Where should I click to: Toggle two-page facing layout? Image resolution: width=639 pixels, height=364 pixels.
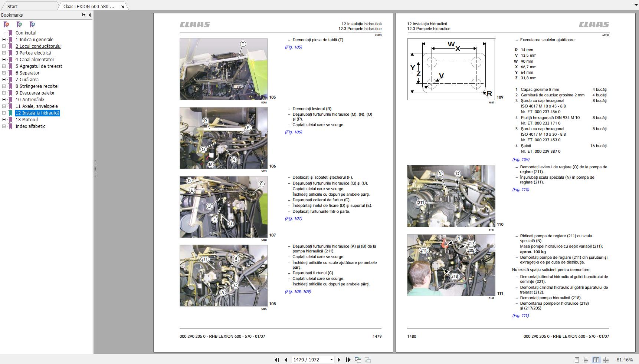pyautogui.click(x=596, y=360)
